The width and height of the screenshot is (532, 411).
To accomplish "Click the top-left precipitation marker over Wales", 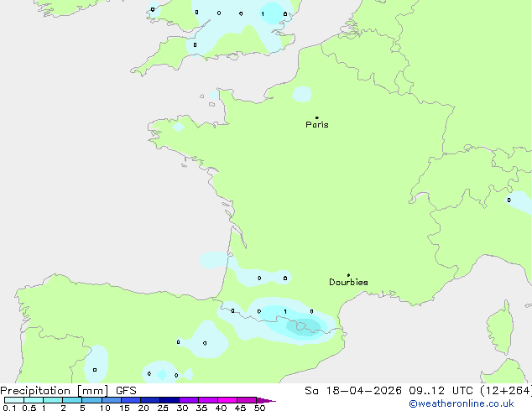I will coord(152,10).
